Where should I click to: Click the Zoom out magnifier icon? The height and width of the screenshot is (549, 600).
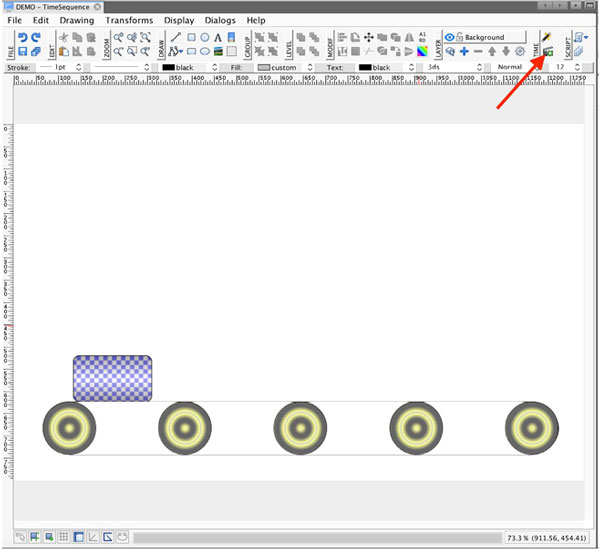[119, 51]
